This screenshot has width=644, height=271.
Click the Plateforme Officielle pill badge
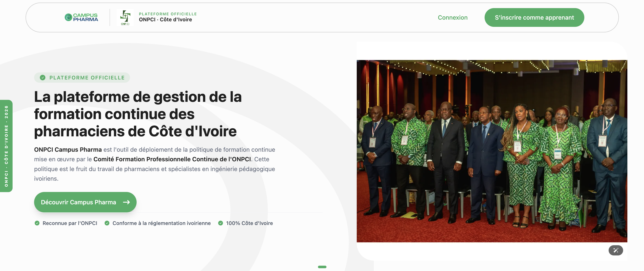[x=82, y=78]
